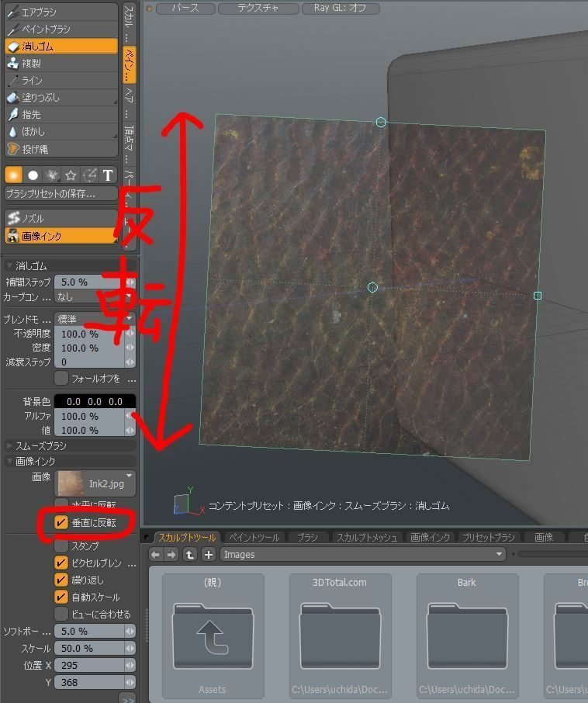Choose the procedural splatter brush tip
Image resolution: width=588 pixels, height=703 pixels.
[x=51, y=175]
